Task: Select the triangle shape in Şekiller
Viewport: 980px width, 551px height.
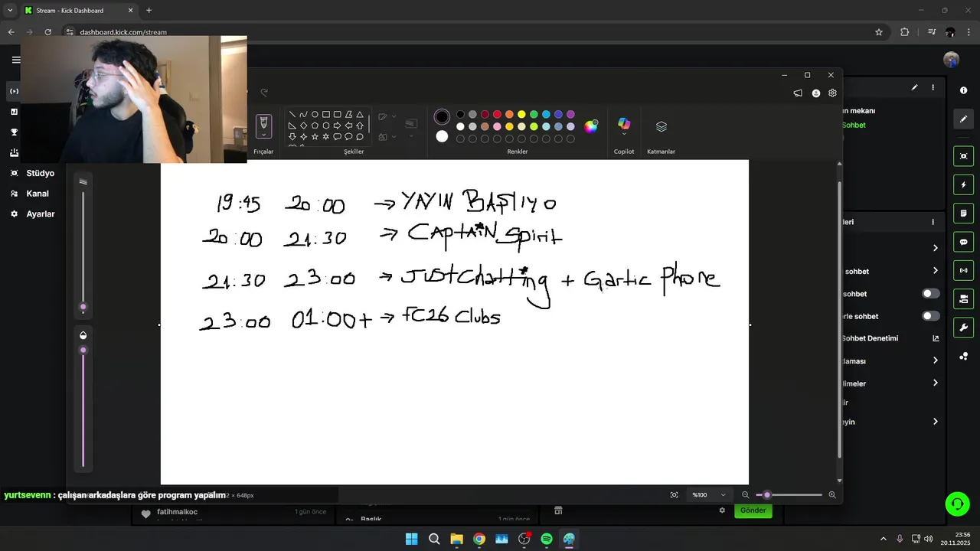Action: pos(359,115)
